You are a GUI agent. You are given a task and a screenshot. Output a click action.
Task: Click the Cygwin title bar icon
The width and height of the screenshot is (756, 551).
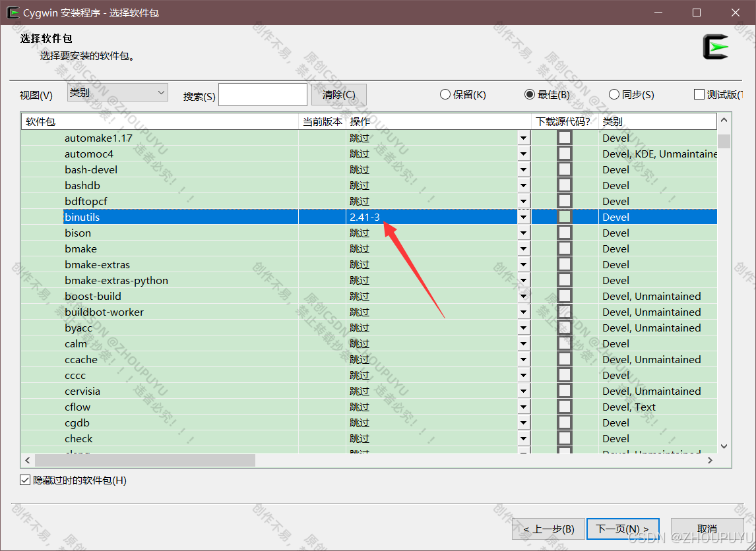point(13,13)
